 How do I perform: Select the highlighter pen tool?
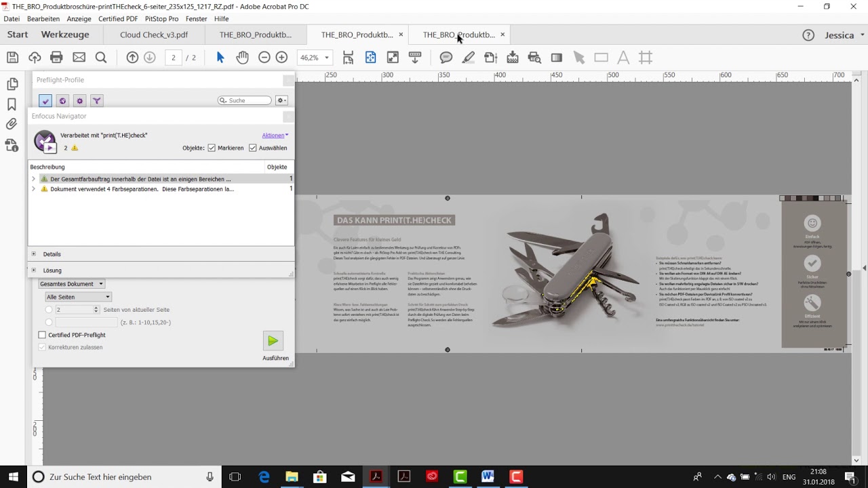[468, 58]
